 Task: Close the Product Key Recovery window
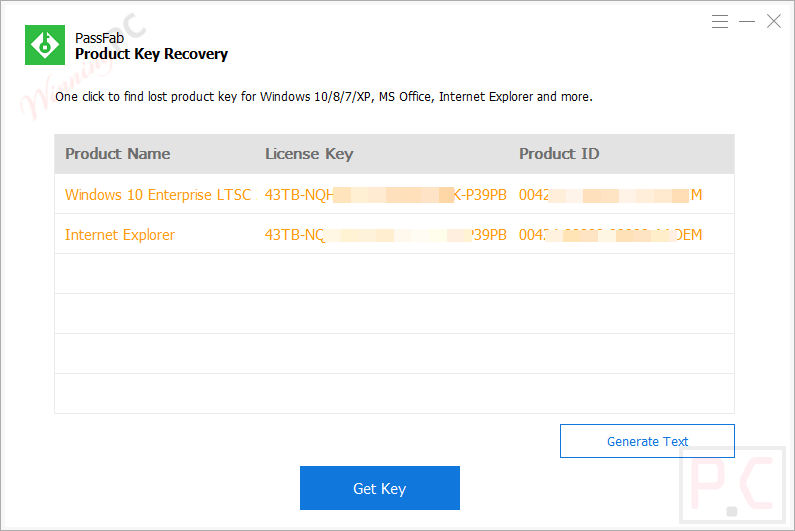pos(774,21)
